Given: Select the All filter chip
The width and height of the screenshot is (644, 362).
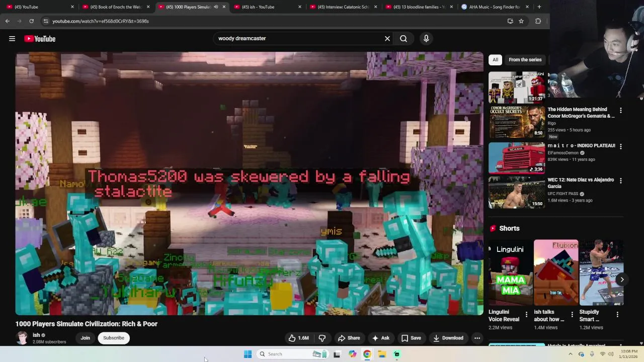Looking at the screenshot, I should 495,60.
